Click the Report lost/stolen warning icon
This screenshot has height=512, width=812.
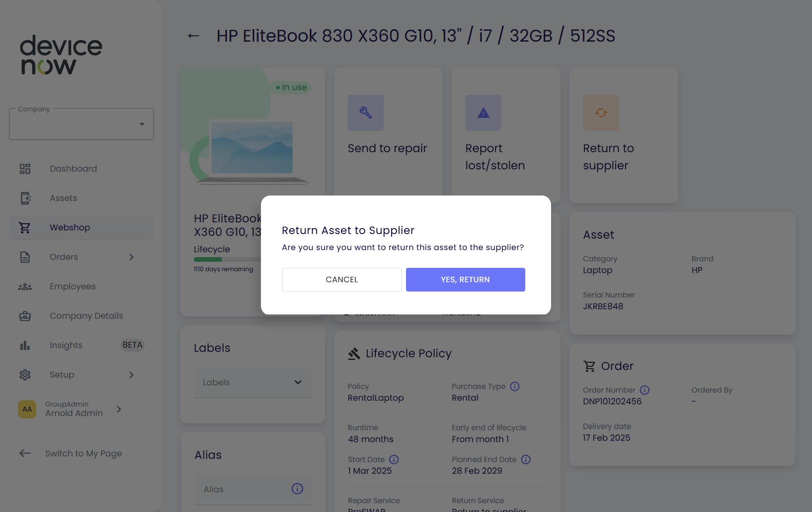[483, 113]
